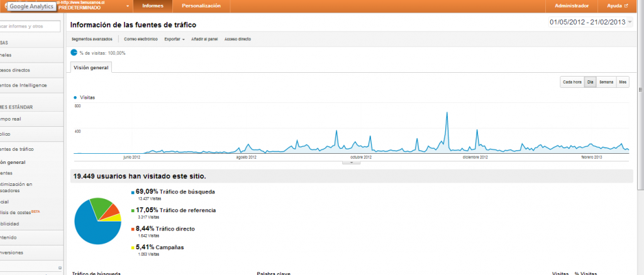Select Visión general in sidebar
The height and width of the screenshot is (275, 644).
[x=13, y=162]
